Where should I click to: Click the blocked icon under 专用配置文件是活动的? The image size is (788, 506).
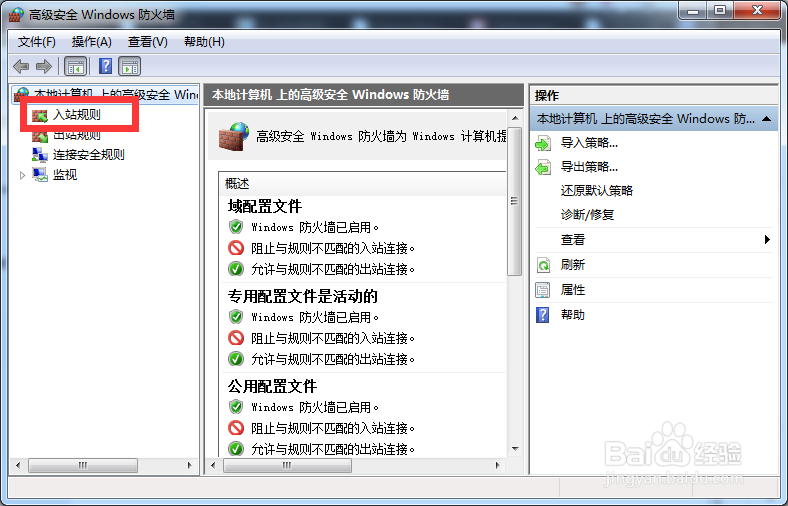[x=236, y=338]
